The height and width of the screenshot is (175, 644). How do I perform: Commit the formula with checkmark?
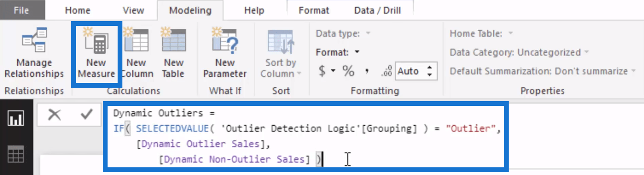(x=87, y=115)
